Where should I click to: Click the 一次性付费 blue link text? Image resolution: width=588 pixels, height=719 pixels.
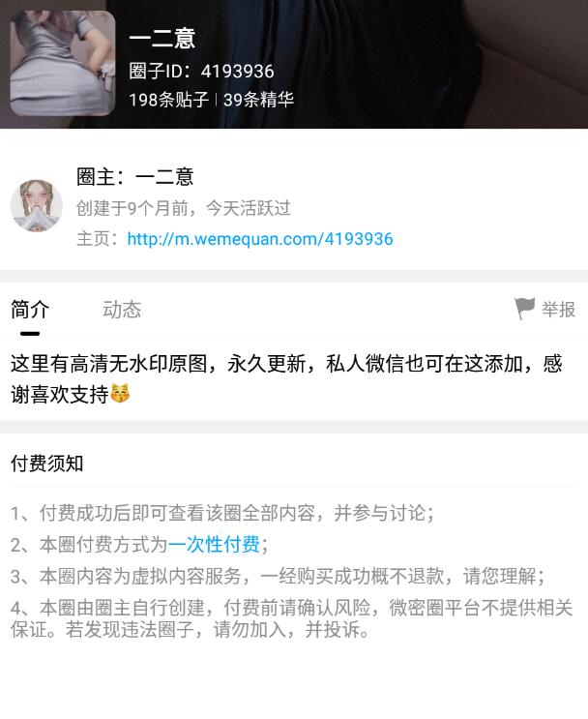214,544
